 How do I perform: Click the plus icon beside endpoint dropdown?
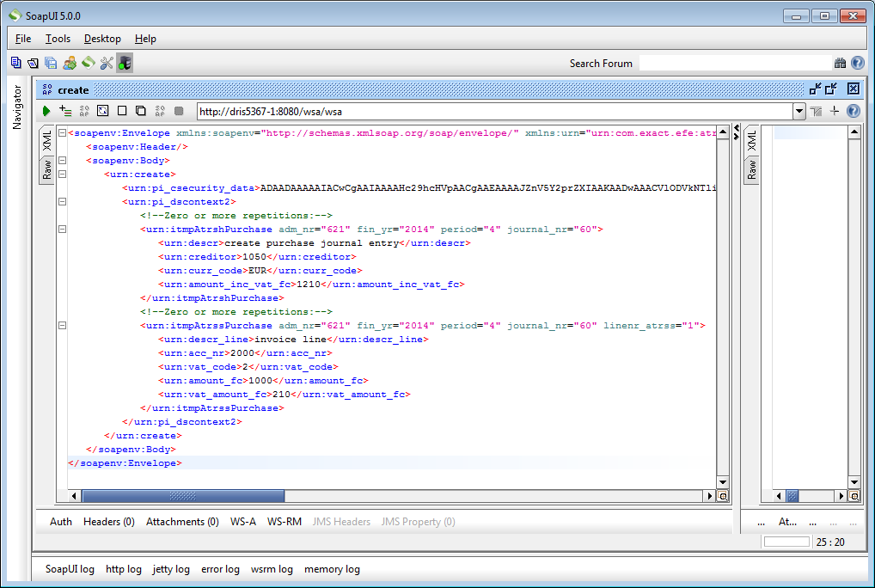[x=835, y=111]
